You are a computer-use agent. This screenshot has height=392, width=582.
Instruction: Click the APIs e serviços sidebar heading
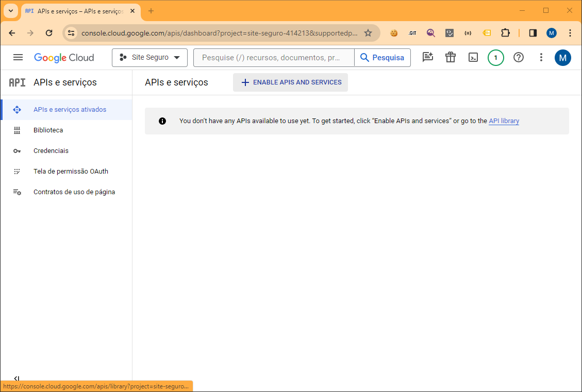tap(65, 82)
